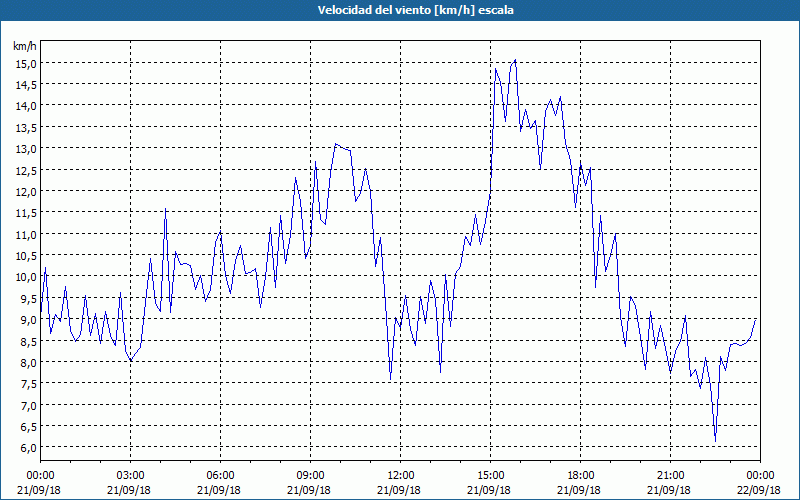Image resolution: width=800 pixels, height=500 pixels.
Task: Click the 9,5 y-axis label
Action: pyautogui.click(x=29, y=298)
